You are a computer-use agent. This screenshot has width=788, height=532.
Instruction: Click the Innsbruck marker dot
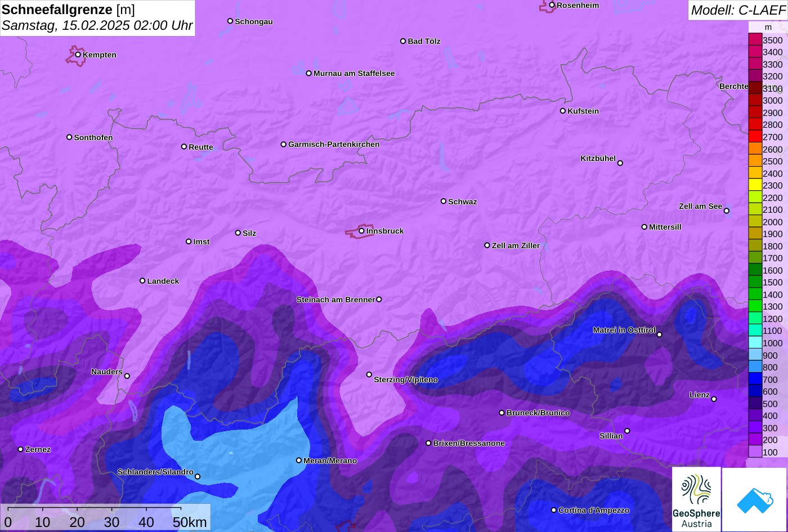(x=361, y=230)
